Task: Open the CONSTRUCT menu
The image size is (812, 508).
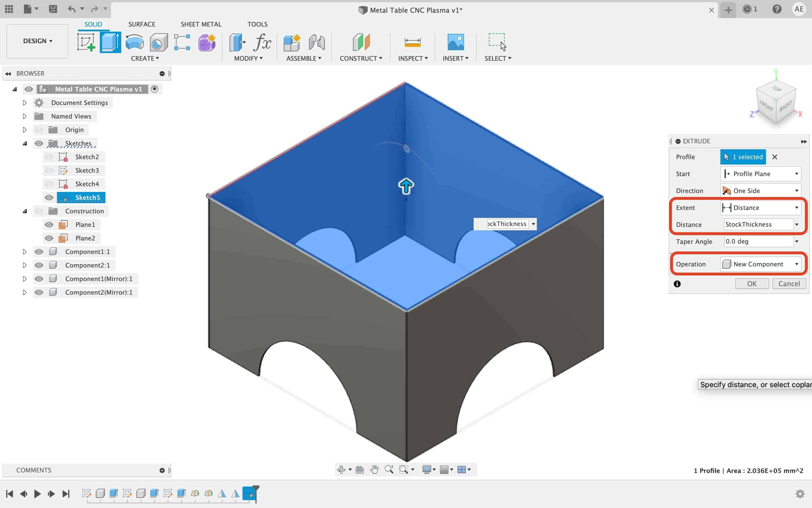Action: click(x=361, y=58)
